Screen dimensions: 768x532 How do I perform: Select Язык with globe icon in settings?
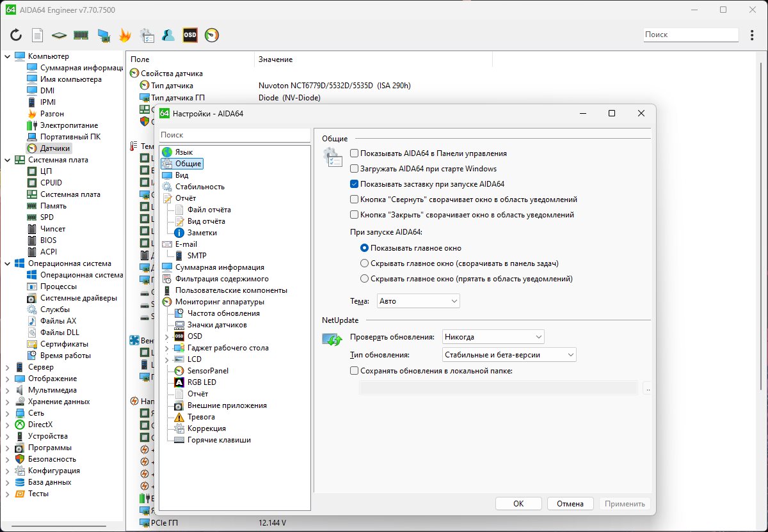point(177,152)
